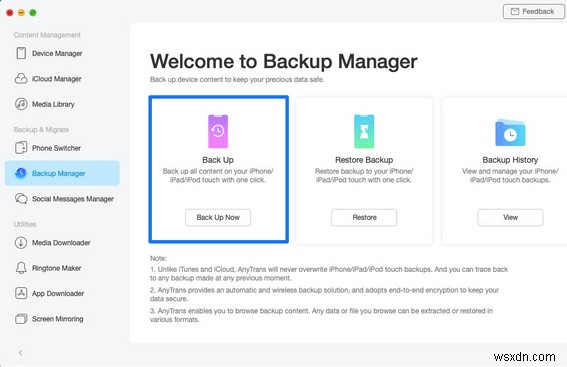Screen dimensions: 567x367
Task: Click the green maximize window button
Action: [33, 13]
